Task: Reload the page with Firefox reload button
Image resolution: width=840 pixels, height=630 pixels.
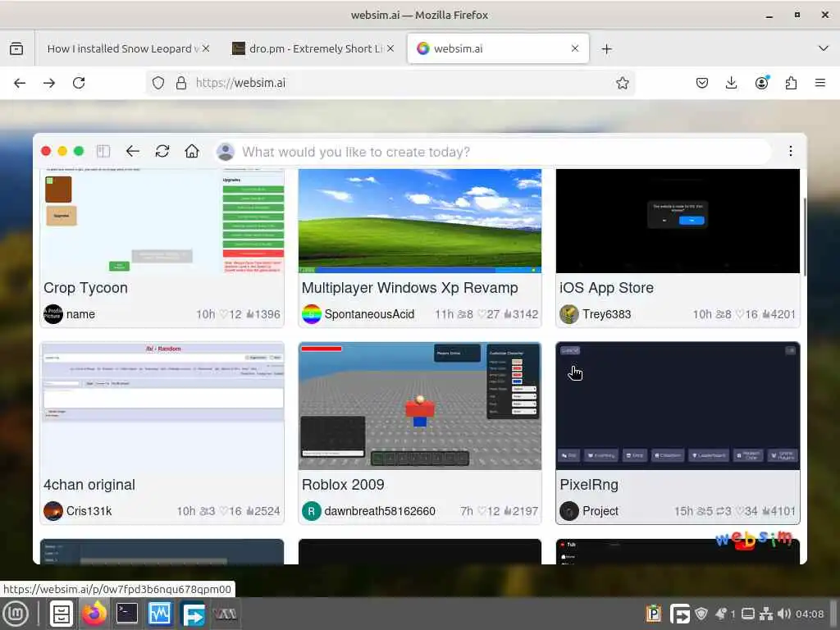Action: tap(79, 83)
